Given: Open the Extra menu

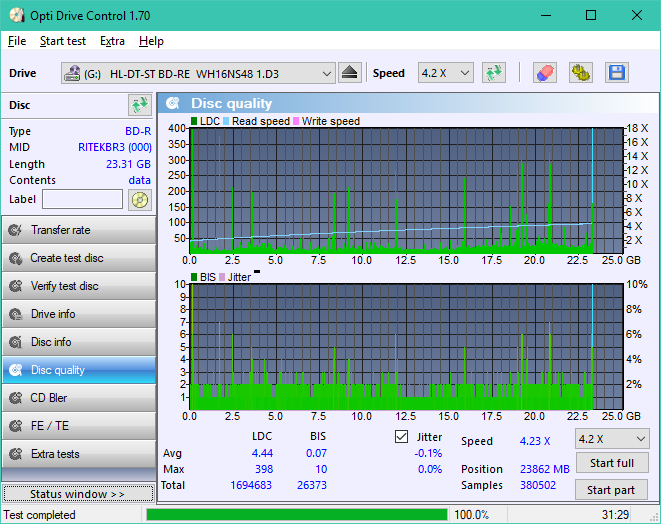Looking at the screenshot, I should (112, 41).
